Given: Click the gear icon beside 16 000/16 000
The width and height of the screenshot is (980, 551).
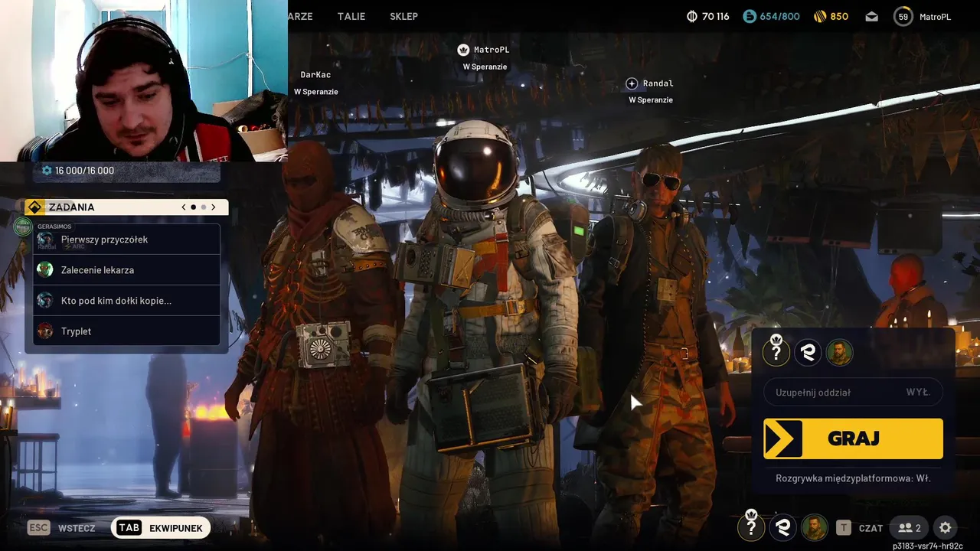Looking at the screenshot, I should (47, 171).
